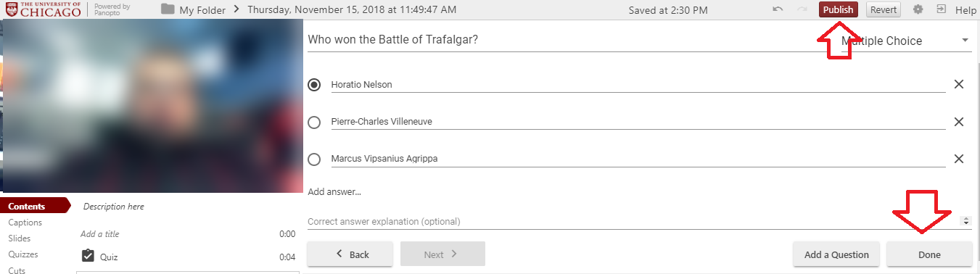Click the Add a Question button
Screen dimensions: 980x274
[836, 254]
